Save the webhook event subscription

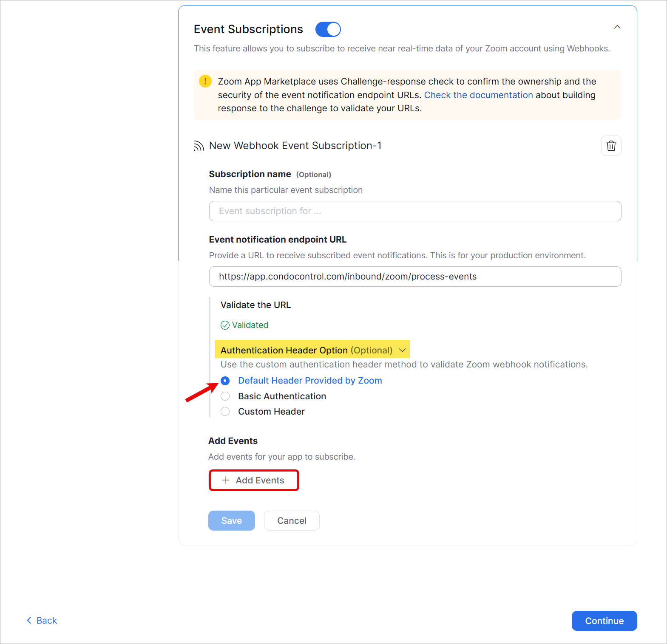[x=231, y=520]
